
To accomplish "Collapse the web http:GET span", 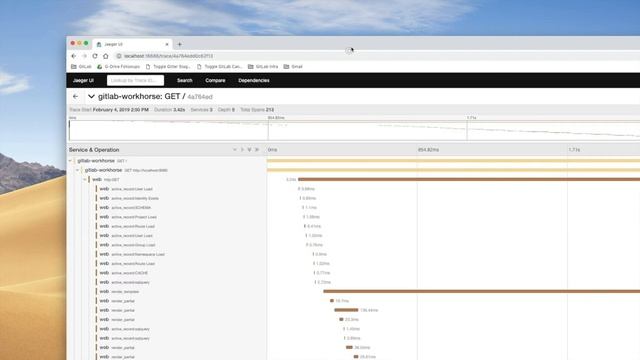I will point(85,180).
